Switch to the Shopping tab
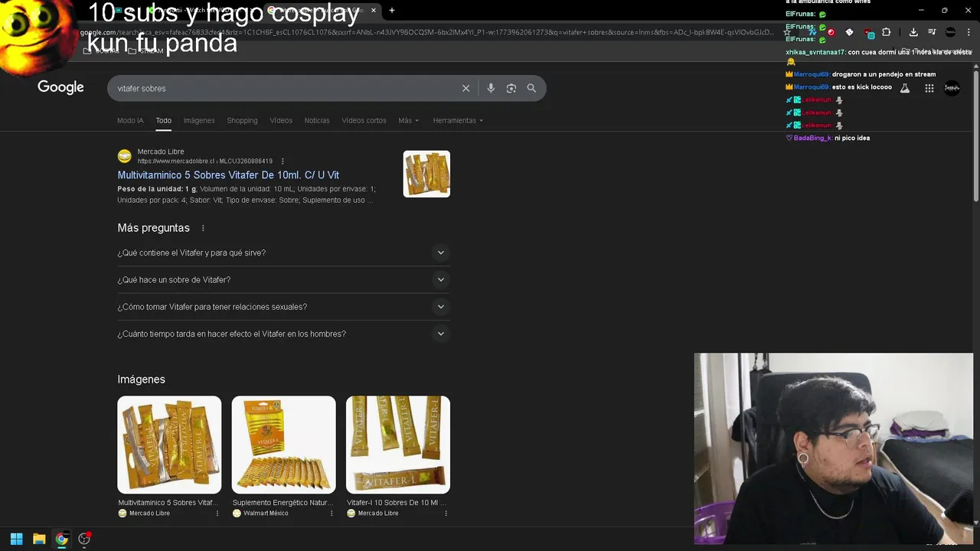The image size is (980, 551). tap(242, 120)
